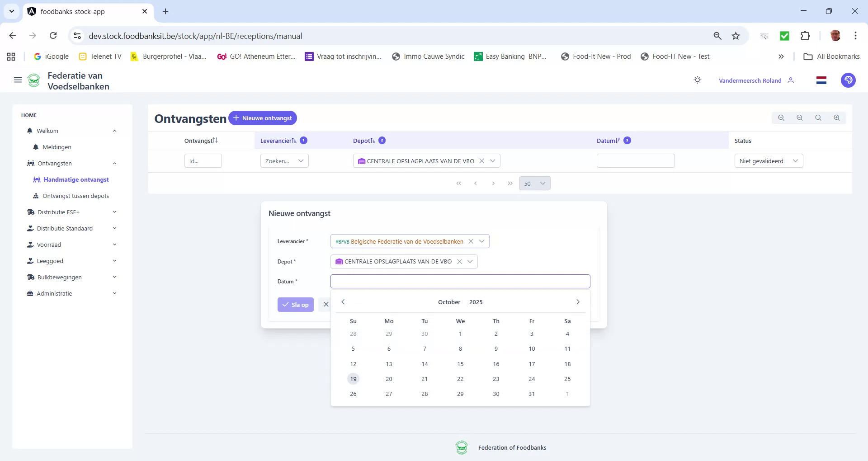Click the Dutch flag language icon
The width and height of the screenshot is (868, 461).
(821, 80)
